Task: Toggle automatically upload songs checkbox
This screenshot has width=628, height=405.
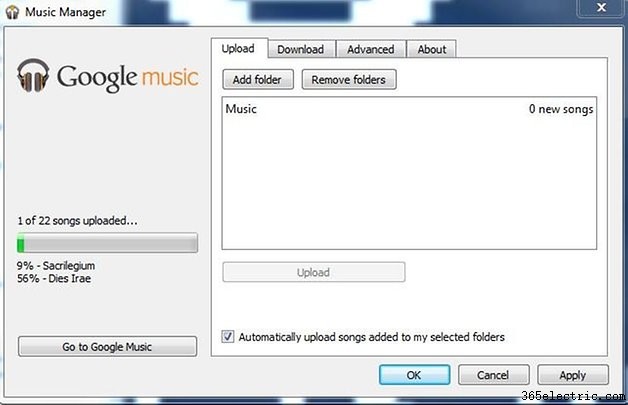Action: (228, 336)
